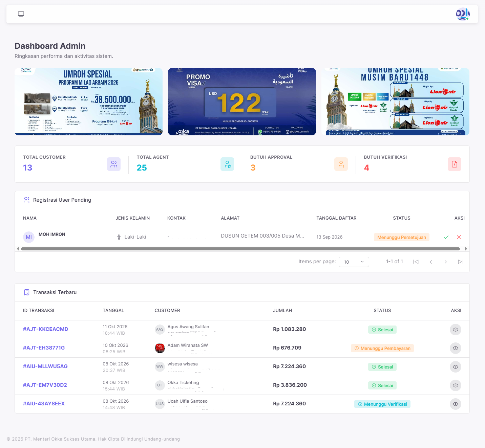Click the MI avatar for MOH IMRON
This screenshot has width=485, height=448.
29,237
